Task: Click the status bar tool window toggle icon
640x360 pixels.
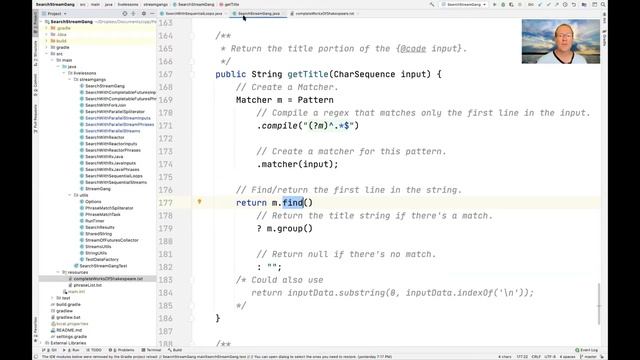Action: pos(36,357)
